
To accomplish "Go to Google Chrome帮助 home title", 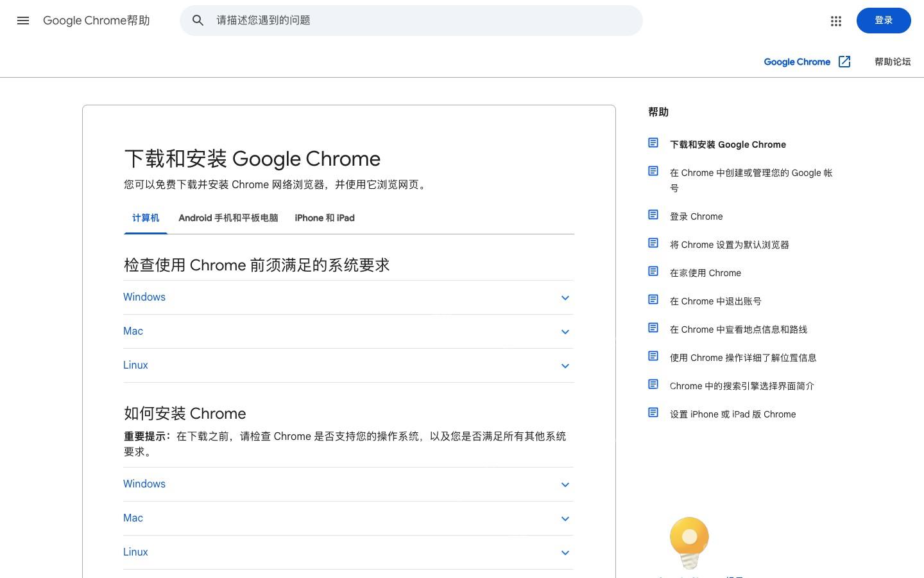I will click(96, 21).
